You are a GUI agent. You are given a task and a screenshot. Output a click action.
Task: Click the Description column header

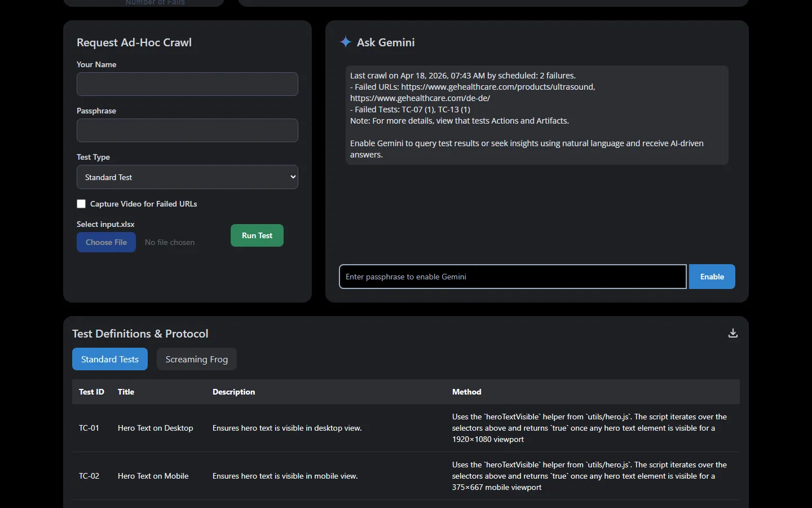click(x=233, y=392)
